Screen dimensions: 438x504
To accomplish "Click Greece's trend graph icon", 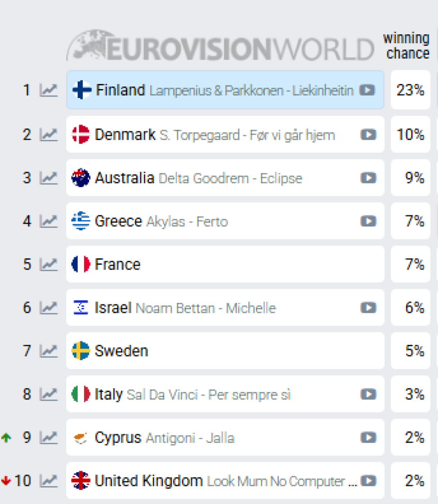I will click(x=48, y=221).
